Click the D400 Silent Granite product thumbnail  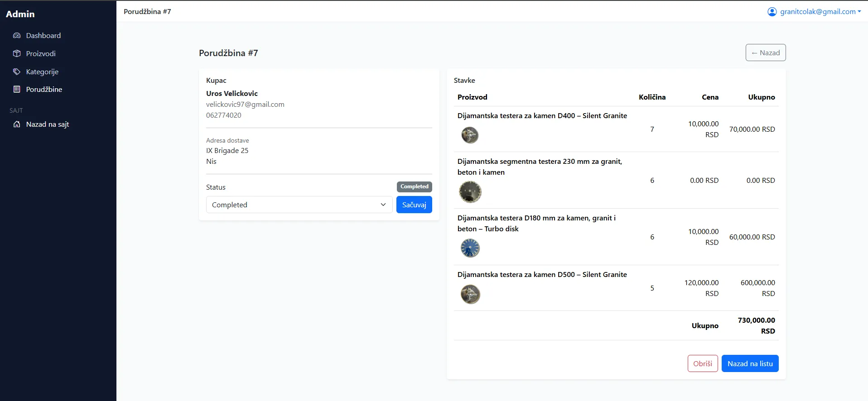470,135
